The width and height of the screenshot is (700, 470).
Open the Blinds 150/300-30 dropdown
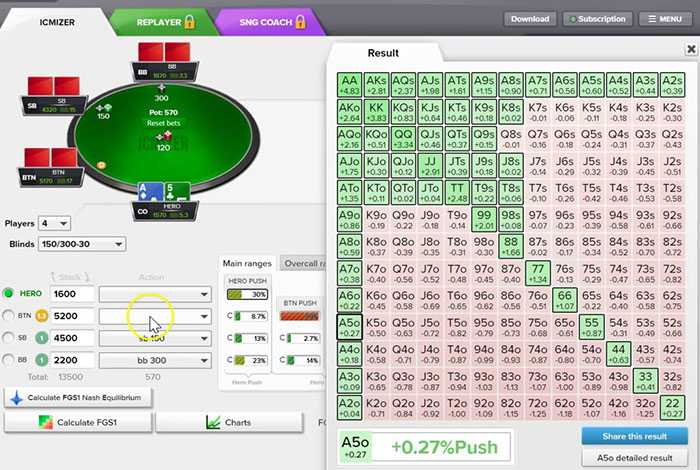[x=81, y=244]
